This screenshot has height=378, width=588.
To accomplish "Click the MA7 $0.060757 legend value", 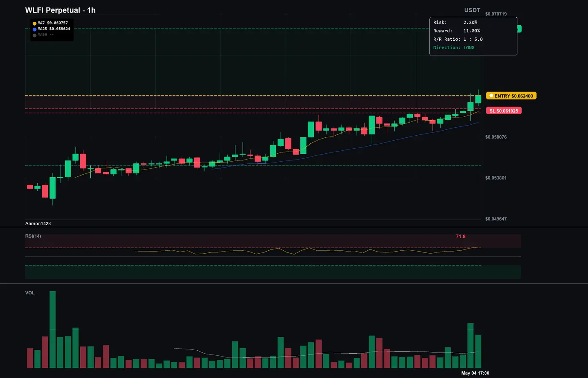I will click(52, 23).
